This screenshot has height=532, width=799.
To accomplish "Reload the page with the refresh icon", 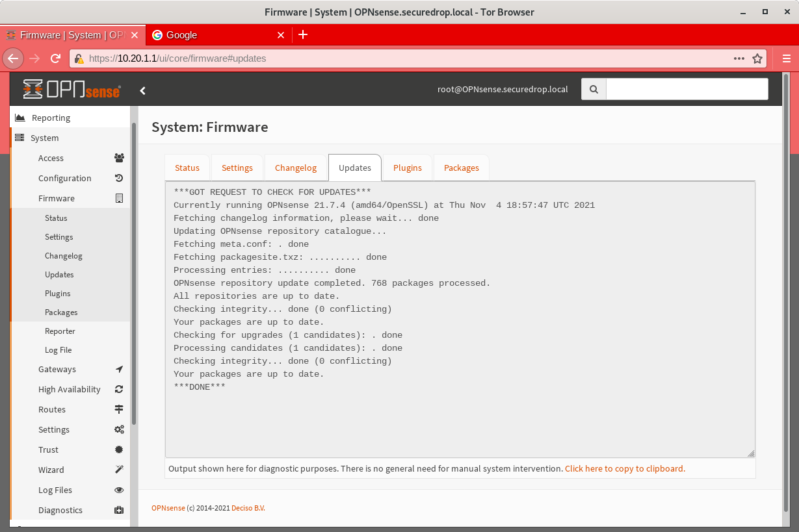I will point(55,58).
